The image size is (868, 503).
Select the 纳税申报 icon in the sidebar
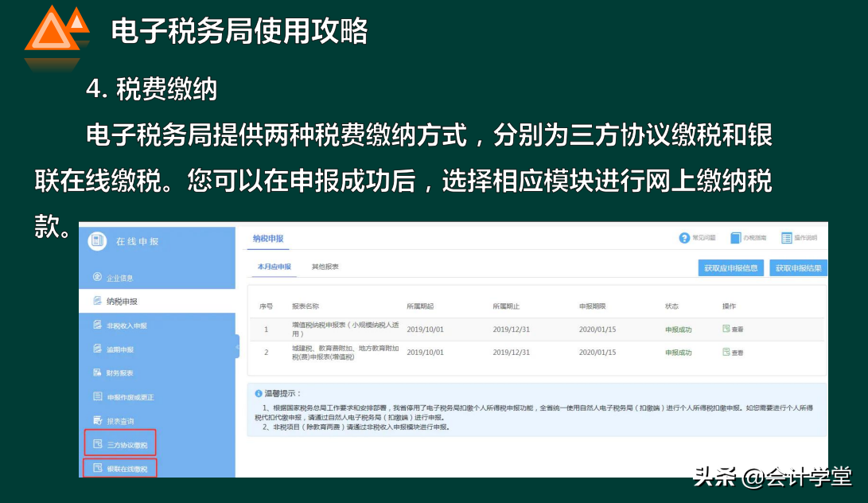pyautogui.click(x=97, y=301)
